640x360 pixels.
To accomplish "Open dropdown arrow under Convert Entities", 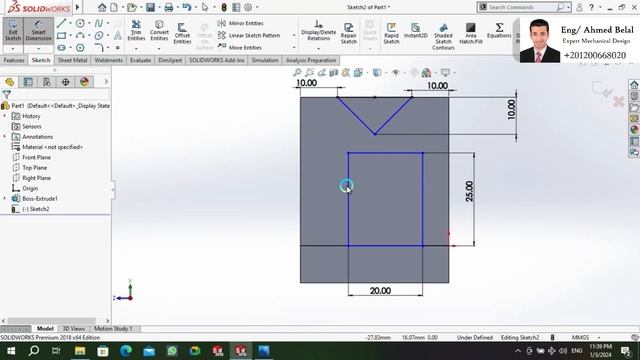I will pos(159,49).
